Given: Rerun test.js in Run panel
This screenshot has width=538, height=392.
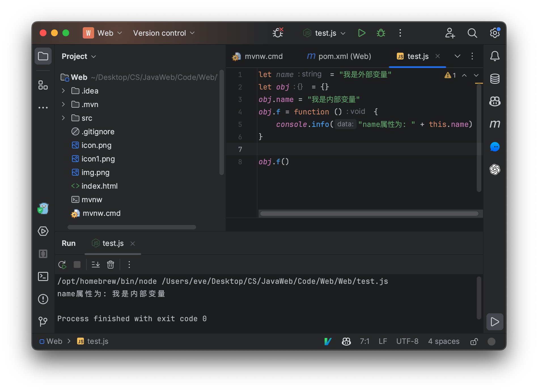Looking at the screenshot, I should [x=62, y=265].
